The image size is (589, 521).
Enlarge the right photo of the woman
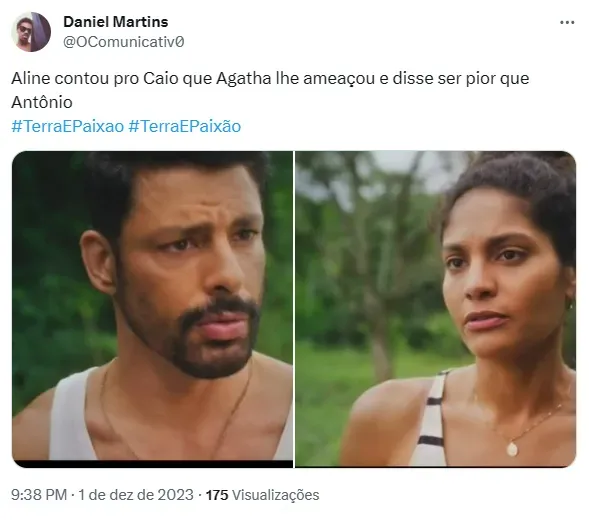[x=435, y=309]
